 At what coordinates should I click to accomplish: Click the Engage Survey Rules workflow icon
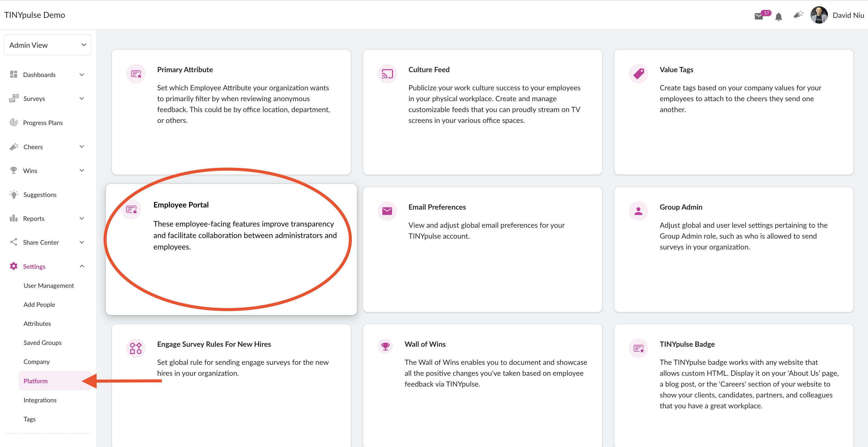(x=136, y=348)
